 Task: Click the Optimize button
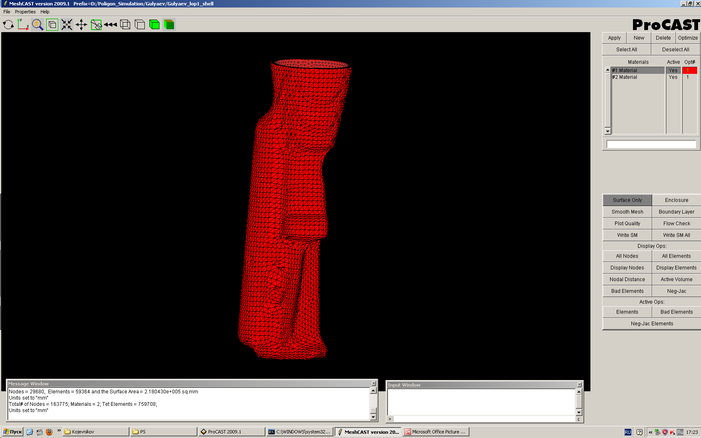coord(688,38)
